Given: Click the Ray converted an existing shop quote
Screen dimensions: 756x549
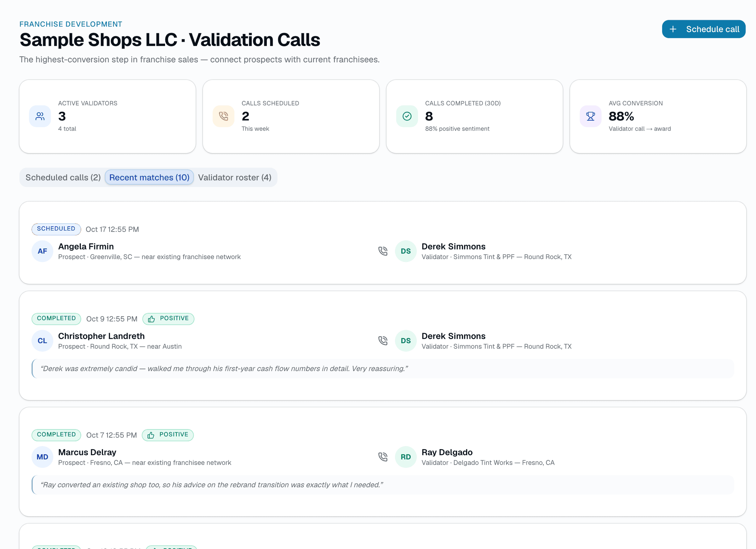Looking at the screenshot, I should point(212,485).
